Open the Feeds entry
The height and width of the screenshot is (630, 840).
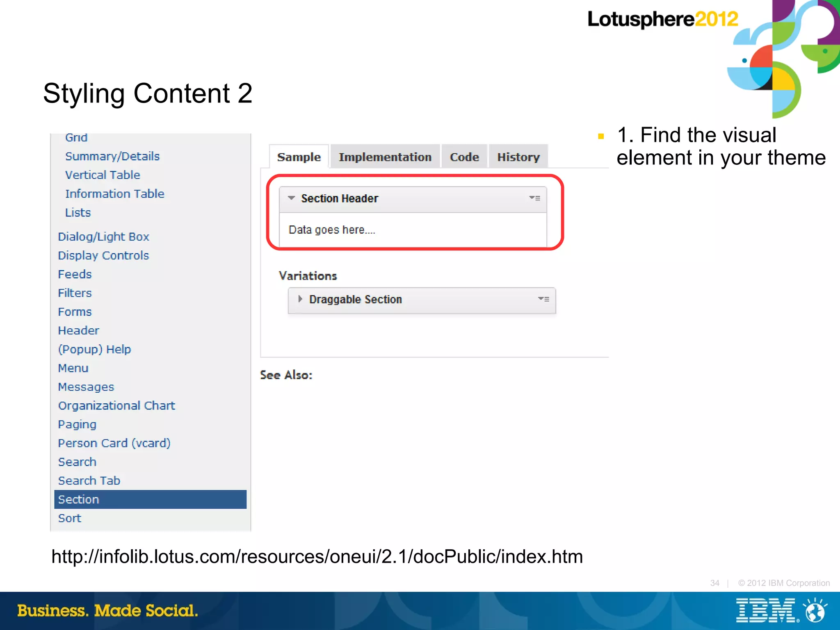coord(75,274)
